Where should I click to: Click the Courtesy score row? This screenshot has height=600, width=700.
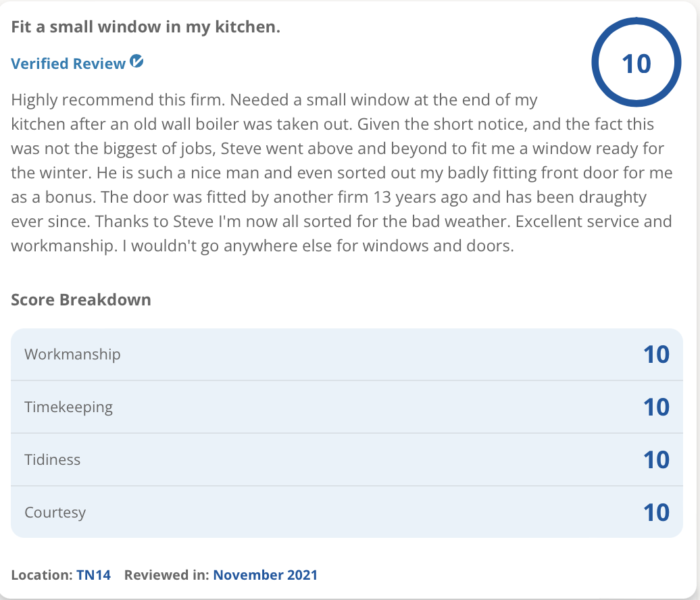347,512
